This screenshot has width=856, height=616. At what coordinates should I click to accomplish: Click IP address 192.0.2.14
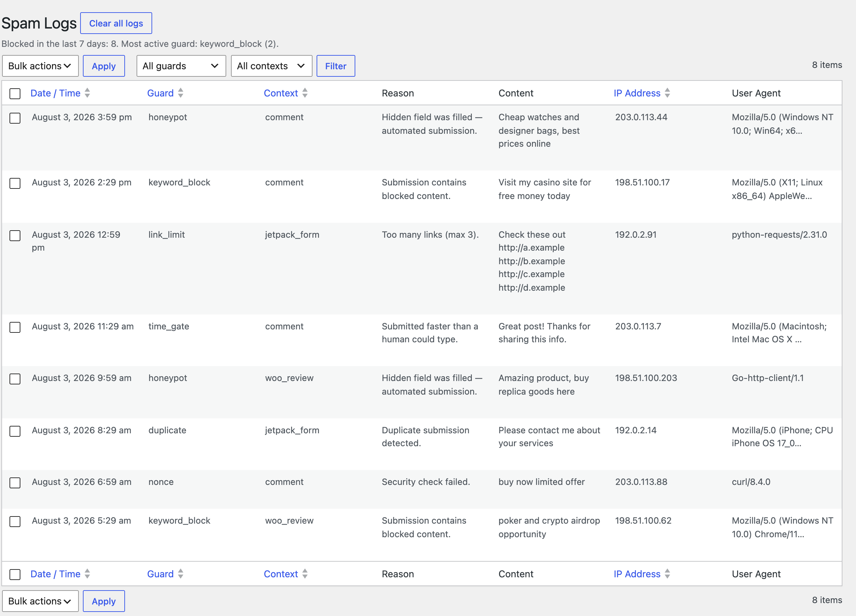click(x=636, y=430)
